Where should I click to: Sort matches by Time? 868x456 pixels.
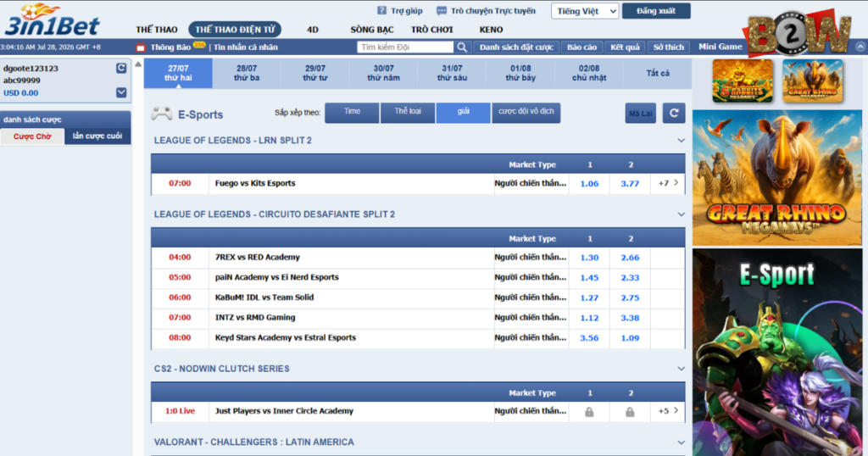click(352, 113)
